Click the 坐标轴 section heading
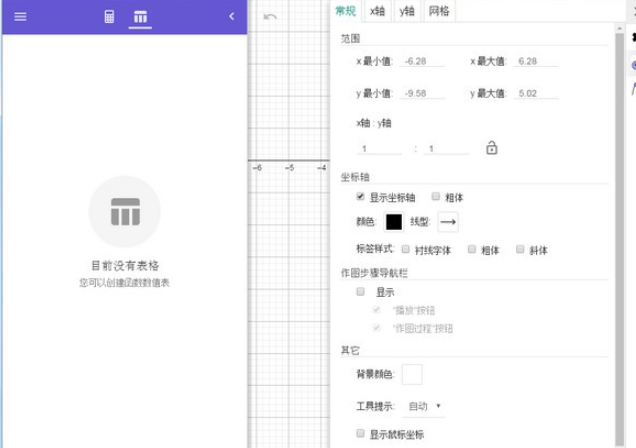This screenshot has width=636, height=448. 355,177
